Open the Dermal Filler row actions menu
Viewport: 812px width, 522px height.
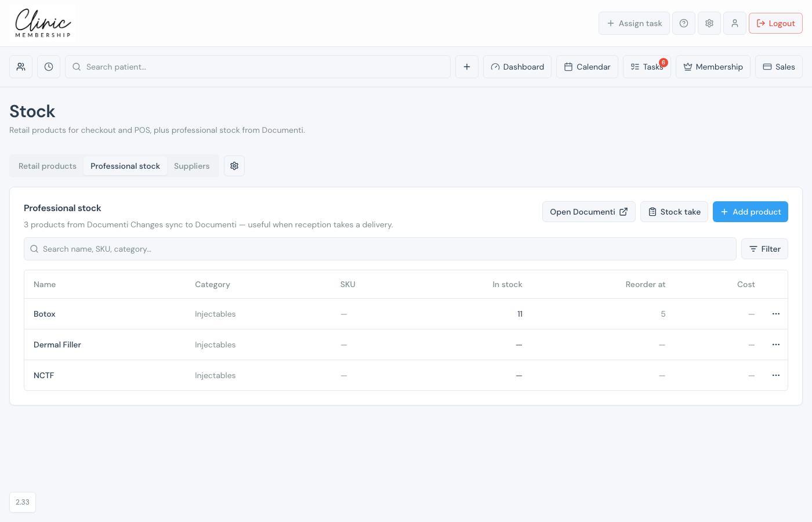point(776,345)
